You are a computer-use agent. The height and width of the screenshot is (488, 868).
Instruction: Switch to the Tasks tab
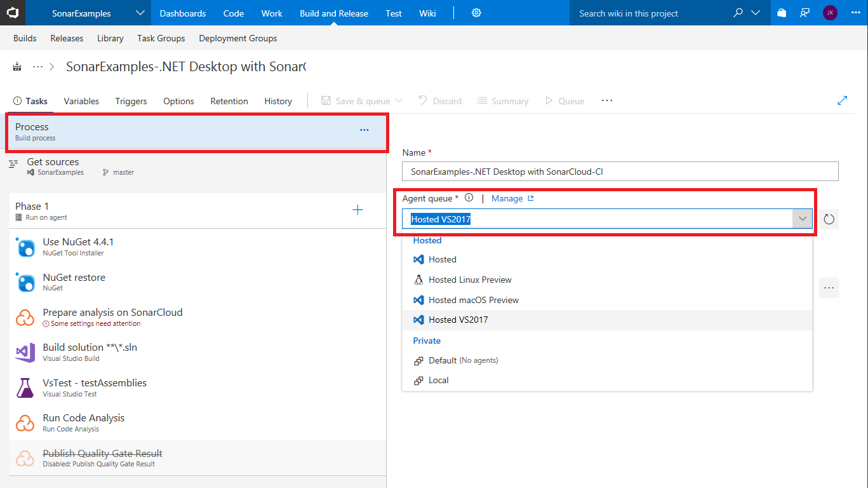(x=30, y=101)
